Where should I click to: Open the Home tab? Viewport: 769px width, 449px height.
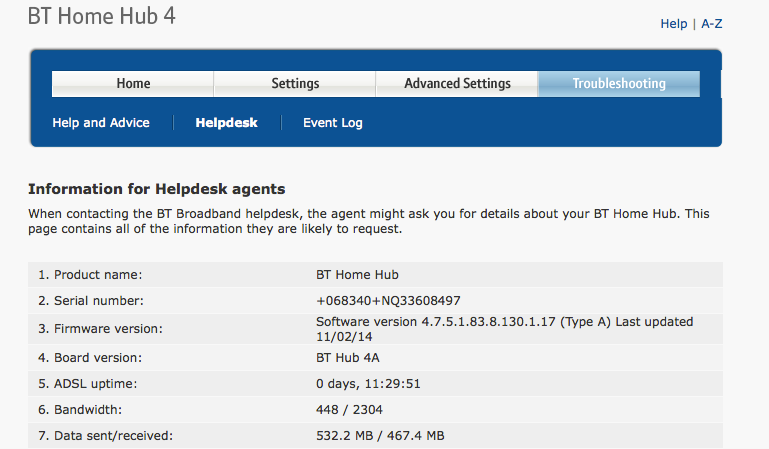(133, 84)
